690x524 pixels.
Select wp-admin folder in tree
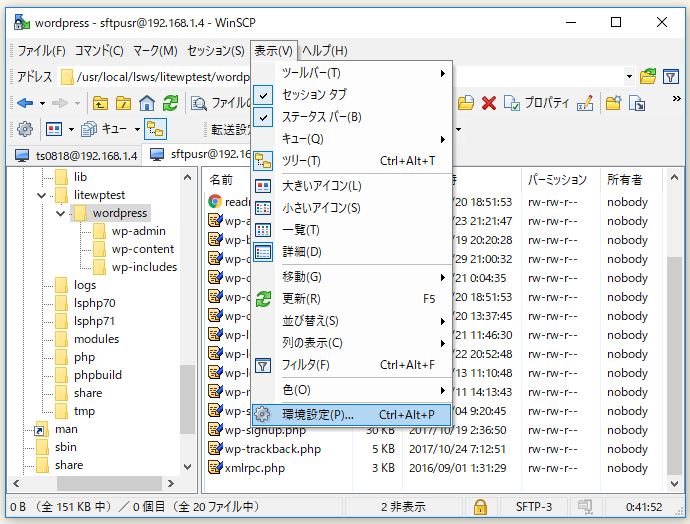(x=138, y=231)
